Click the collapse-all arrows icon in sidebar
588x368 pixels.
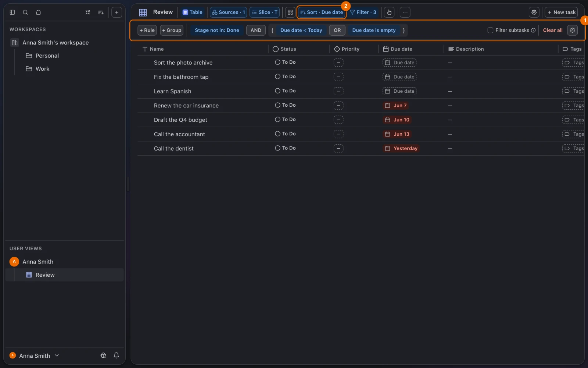[88, 12]
